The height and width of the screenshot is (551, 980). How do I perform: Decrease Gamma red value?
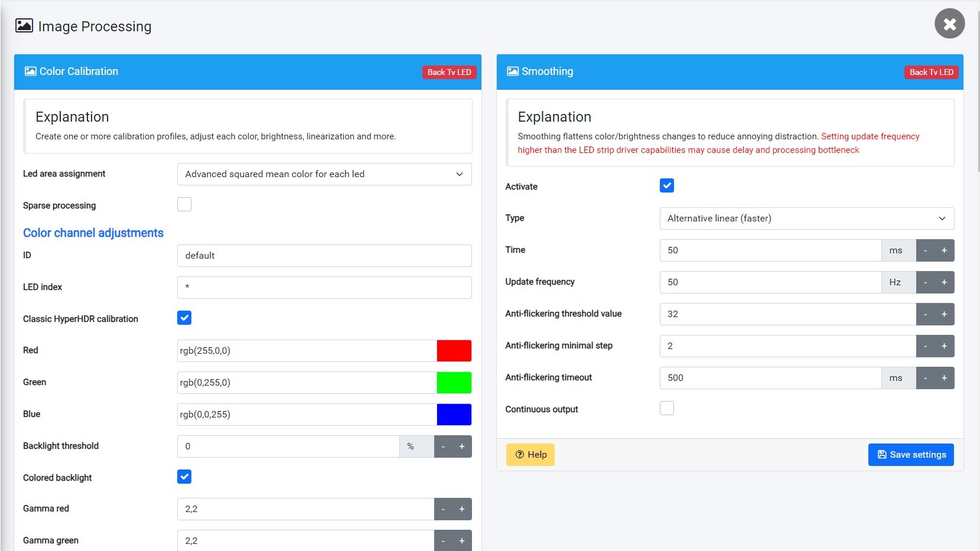[443, 509]
